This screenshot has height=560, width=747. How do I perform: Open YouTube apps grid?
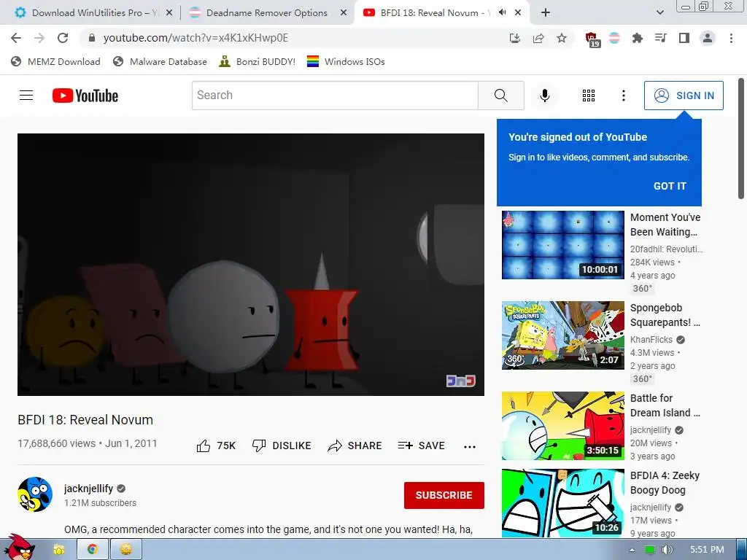click(589, 96)
